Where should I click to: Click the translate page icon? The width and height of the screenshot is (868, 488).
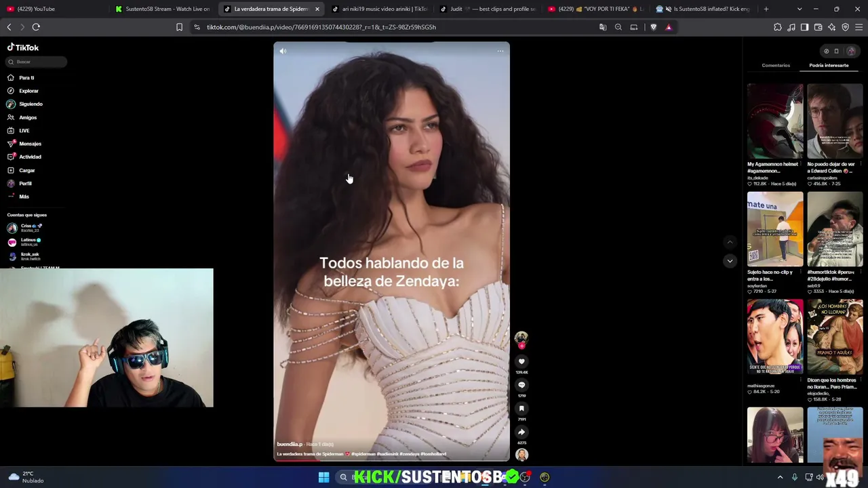coord(603,27)
